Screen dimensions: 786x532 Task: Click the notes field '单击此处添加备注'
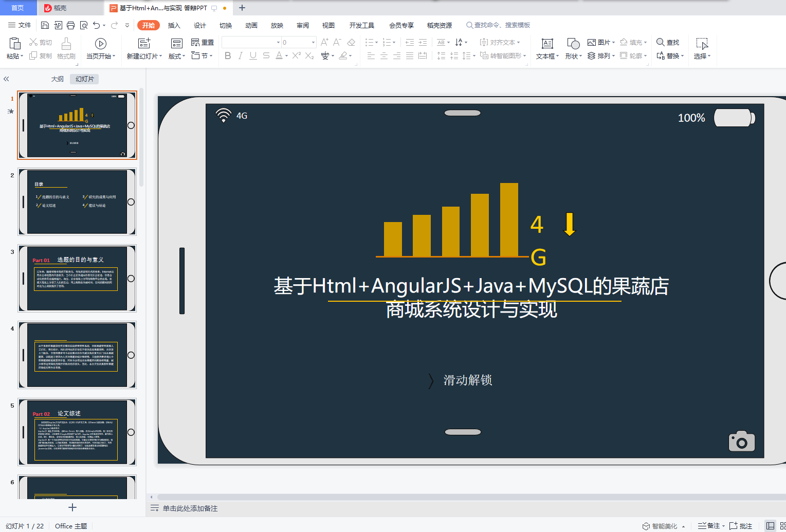coord(190,508)
